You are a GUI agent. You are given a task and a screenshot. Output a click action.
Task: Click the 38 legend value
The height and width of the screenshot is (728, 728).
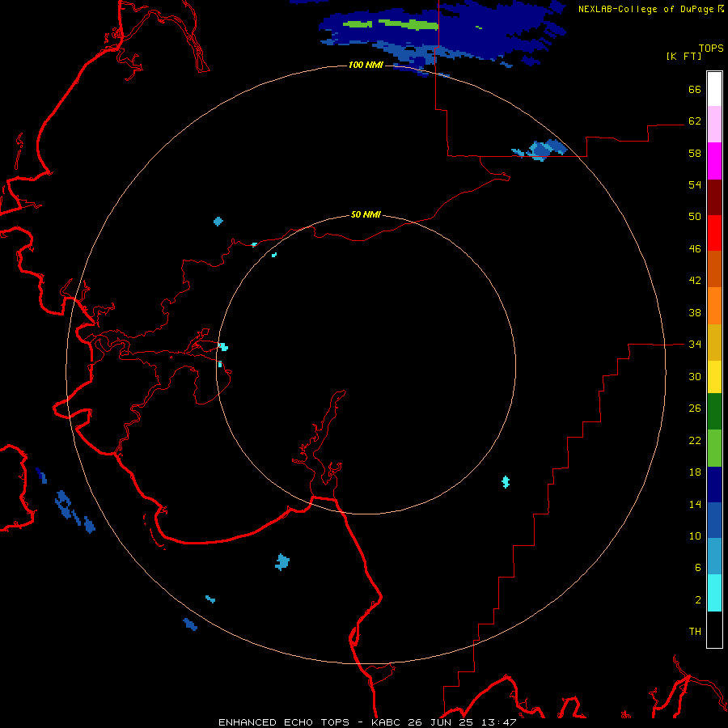point(695,312)
